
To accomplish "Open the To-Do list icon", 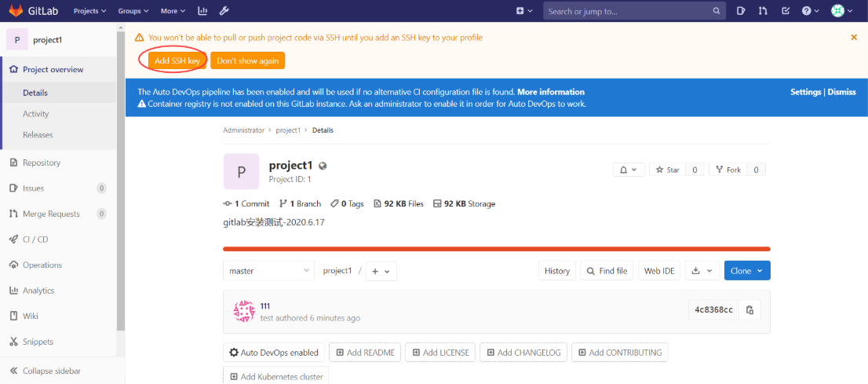I will [x=785, y=10].
